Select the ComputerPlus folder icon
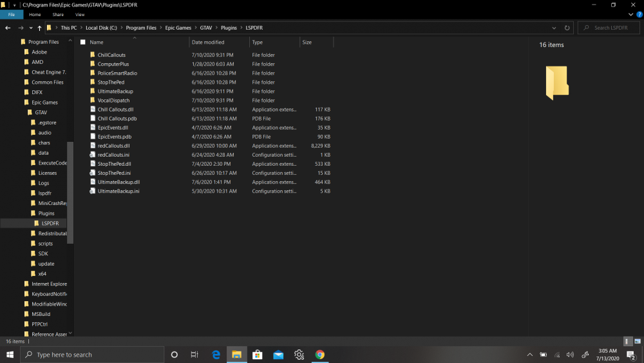 point(92,64)
